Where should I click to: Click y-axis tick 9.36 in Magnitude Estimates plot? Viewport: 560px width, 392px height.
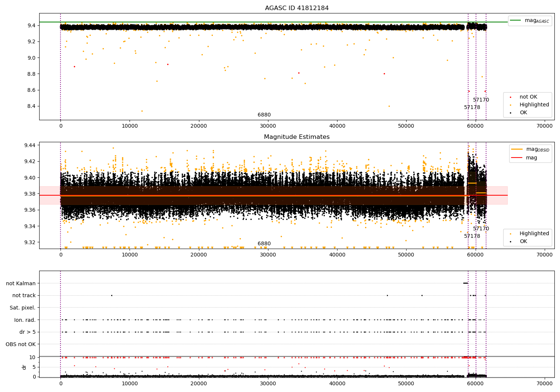click(30, 210)
